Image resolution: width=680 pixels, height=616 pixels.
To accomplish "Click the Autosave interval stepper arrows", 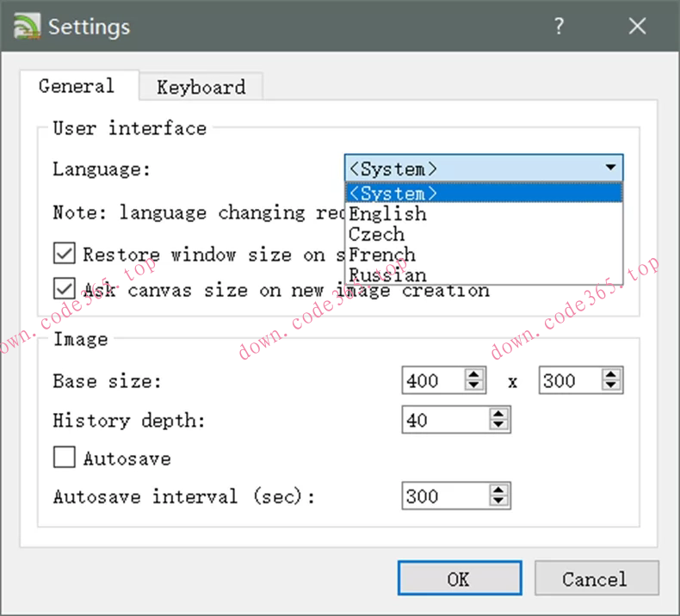I will tap(498, 496).
